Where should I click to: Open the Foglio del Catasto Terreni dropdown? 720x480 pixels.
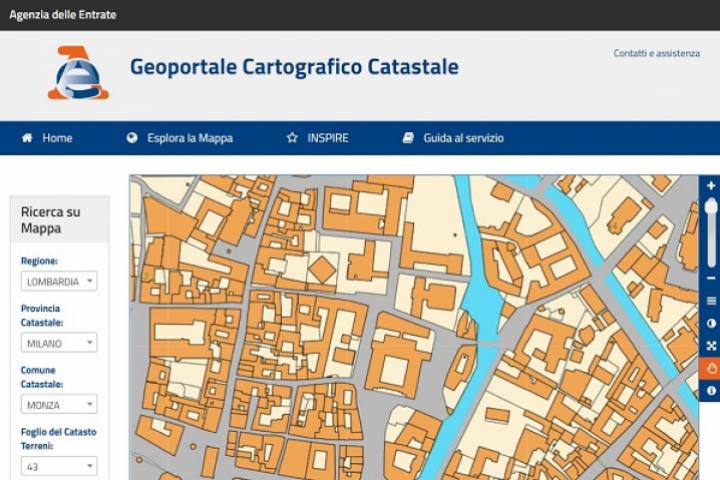[x=59, y=466]
